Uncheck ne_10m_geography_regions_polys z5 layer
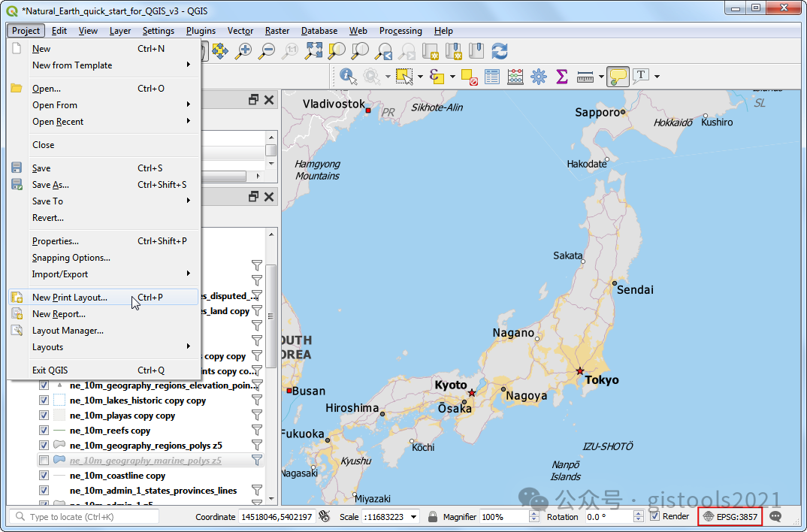 (44, 445)
